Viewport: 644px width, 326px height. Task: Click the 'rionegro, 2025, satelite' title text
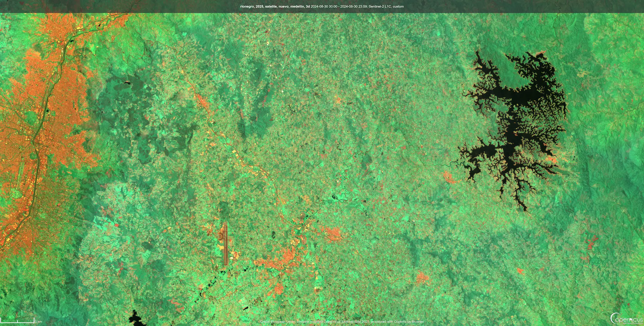(x=259, y=6)
